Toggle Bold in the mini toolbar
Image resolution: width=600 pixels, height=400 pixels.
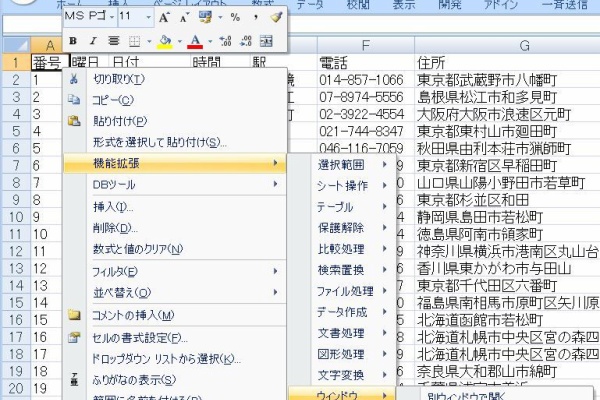tap(73, 41)
